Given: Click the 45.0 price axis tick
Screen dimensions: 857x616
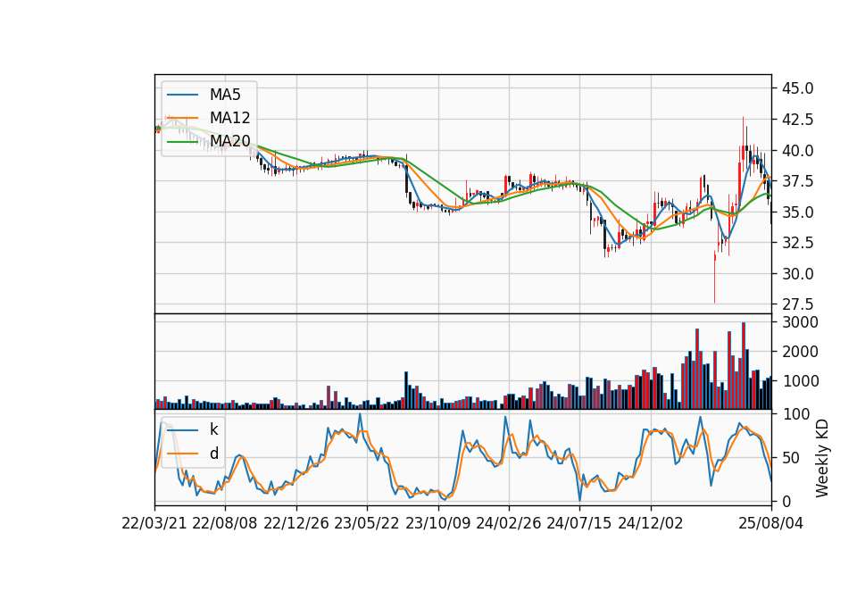Looking at the screenshot, I should coord(797,88).
